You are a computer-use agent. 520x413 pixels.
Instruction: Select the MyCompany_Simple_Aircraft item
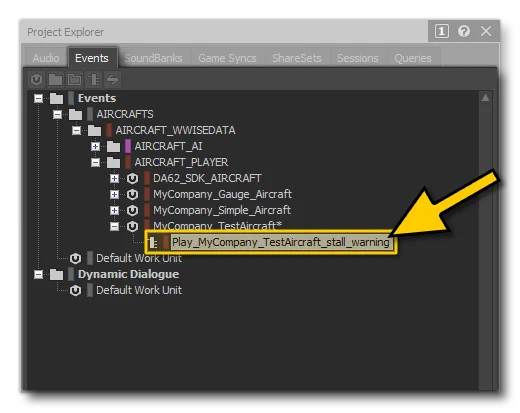coord(222,210)
